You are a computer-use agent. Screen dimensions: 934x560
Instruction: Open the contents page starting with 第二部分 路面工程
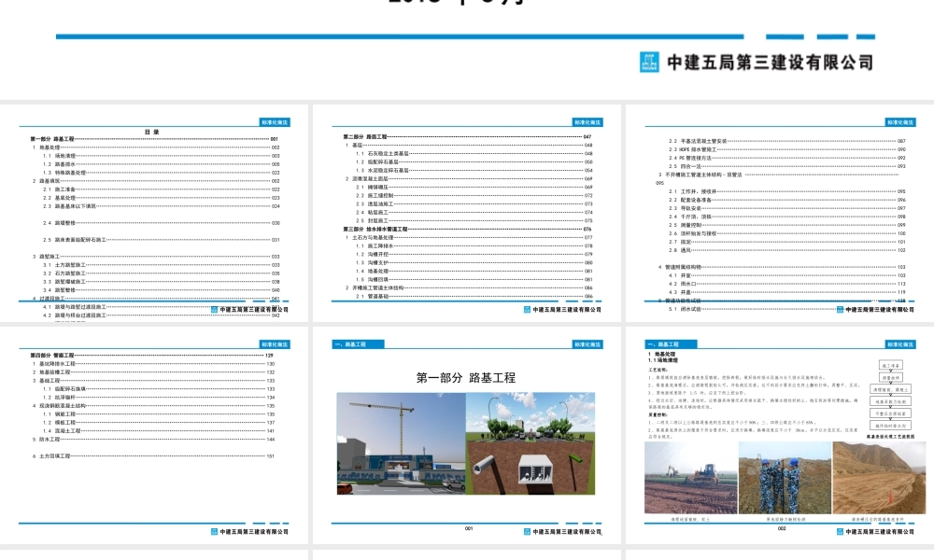click(x=466, y=213)
